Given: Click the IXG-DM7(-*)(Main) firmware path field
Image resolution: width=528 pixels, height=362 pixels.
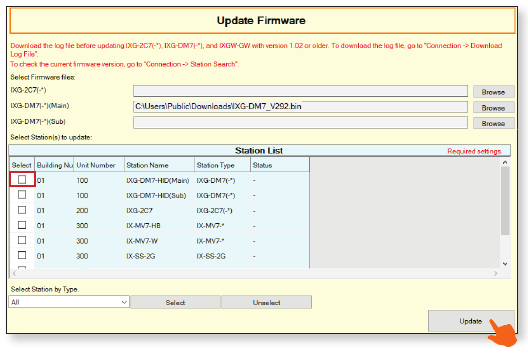Looking at the screenshot, I should click(x=300, y=107).
